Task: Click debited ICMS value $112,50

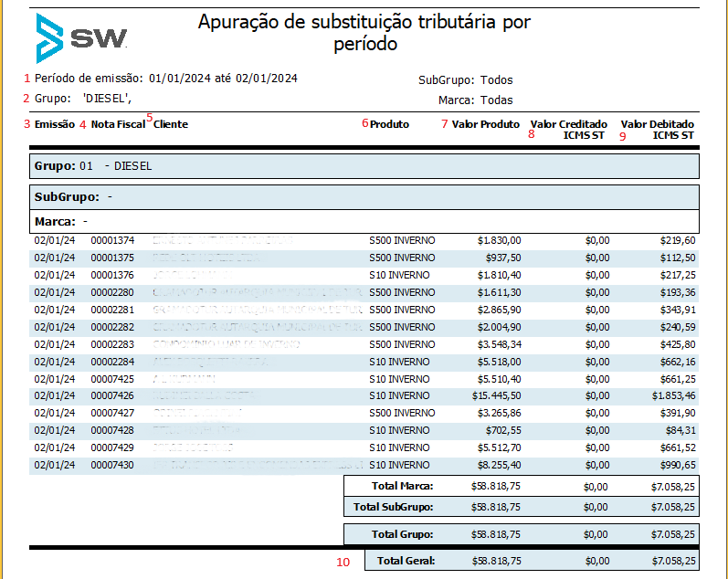Action: [x=678, y=258]
